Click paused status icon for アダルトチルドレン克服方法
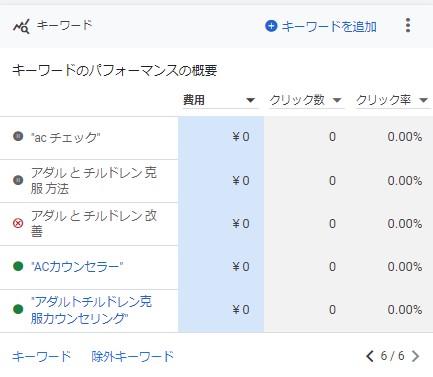The height and width of the screenshot is (377, 433). coord(18,180)
